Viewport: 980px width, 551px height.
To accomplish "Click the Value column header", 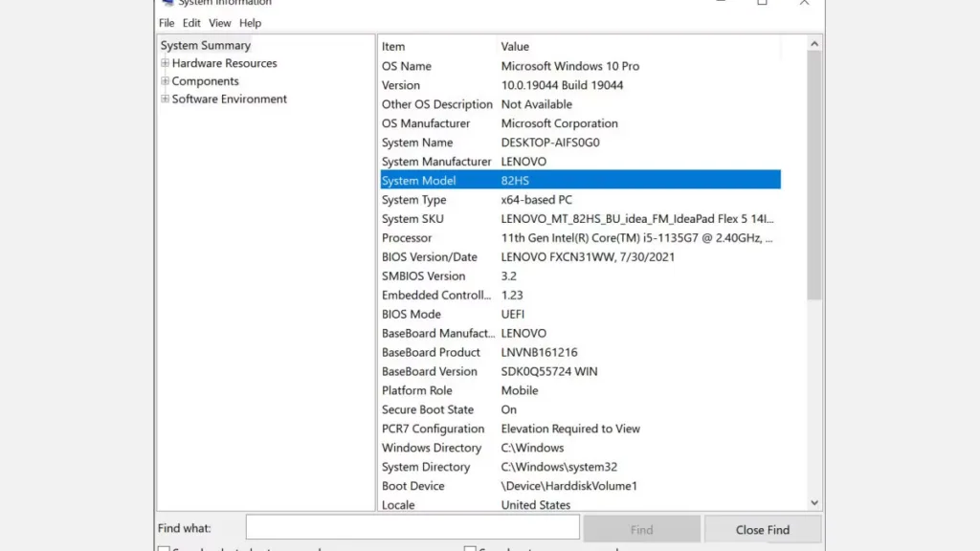I will tap(639, 46).
